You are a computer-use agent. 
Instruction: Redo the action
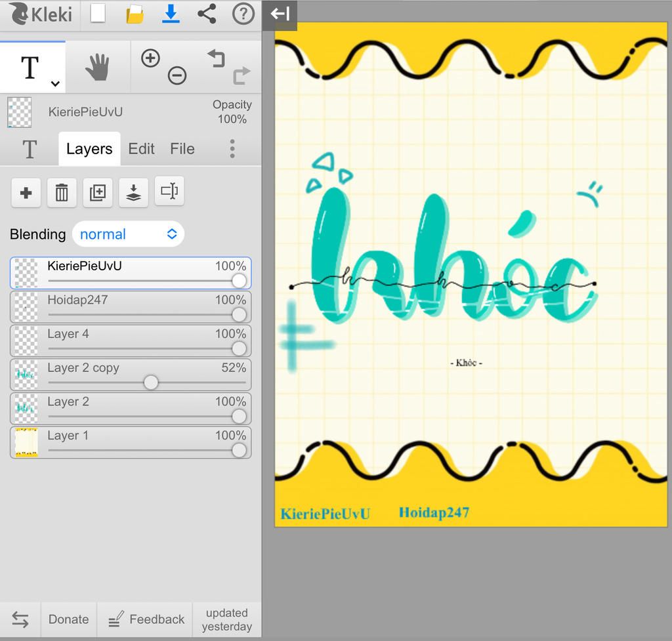tap(241, 76)
